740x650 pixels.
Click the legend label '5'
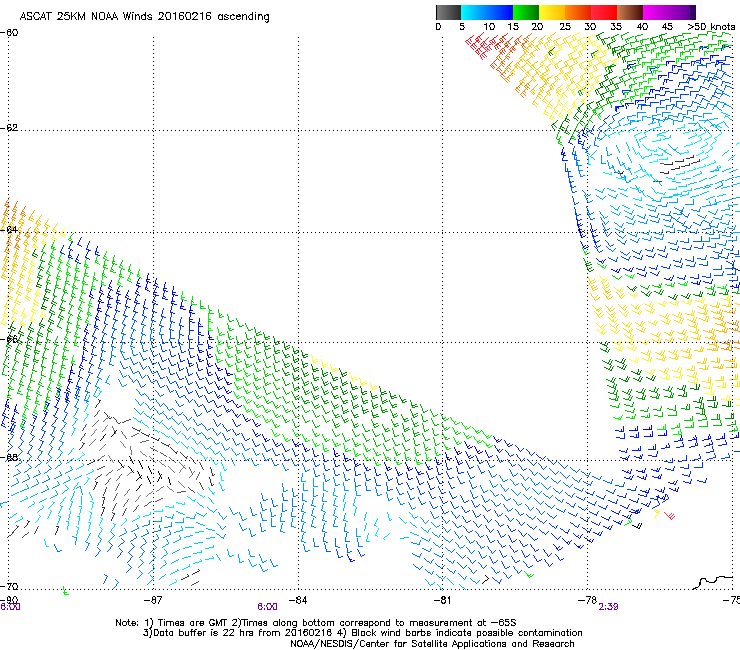pyautogui.click(x=462, y=27)
